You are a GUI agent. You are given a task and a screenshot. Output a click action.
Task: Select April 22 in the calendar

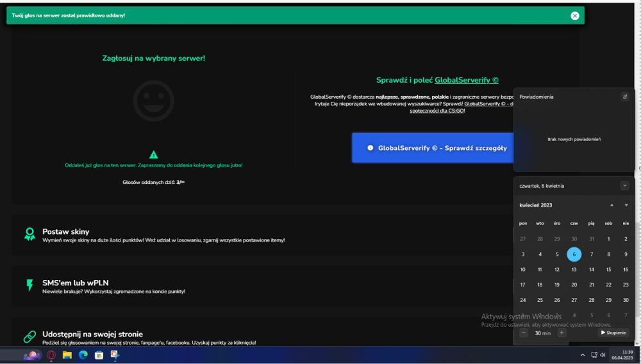tap(608, 285)
